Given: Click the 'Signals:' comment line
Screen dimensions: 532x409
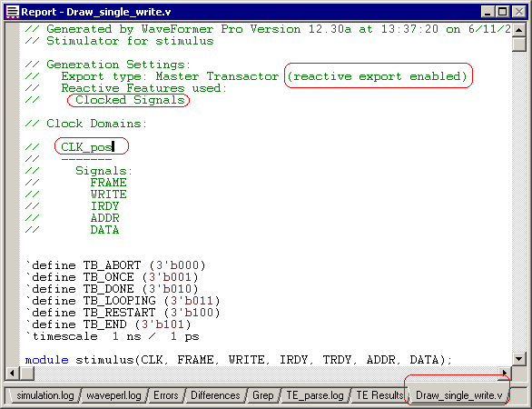Looking at the screenshot, I should tap(103, 171).
